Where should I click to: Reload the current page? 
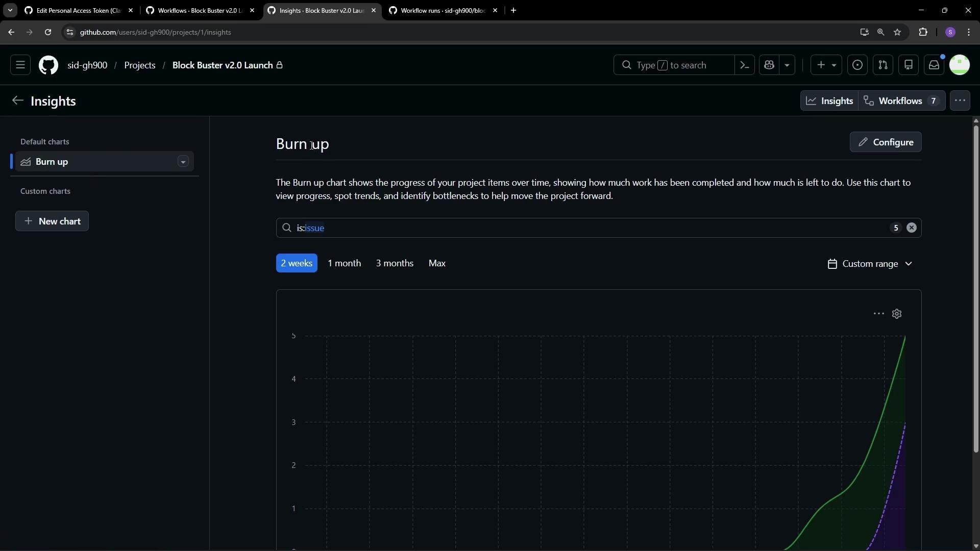[48, 32]
